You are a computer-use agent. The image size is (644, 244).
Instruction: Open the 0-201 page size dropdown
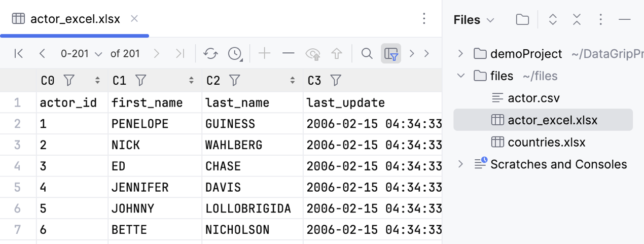pos(81,53)
